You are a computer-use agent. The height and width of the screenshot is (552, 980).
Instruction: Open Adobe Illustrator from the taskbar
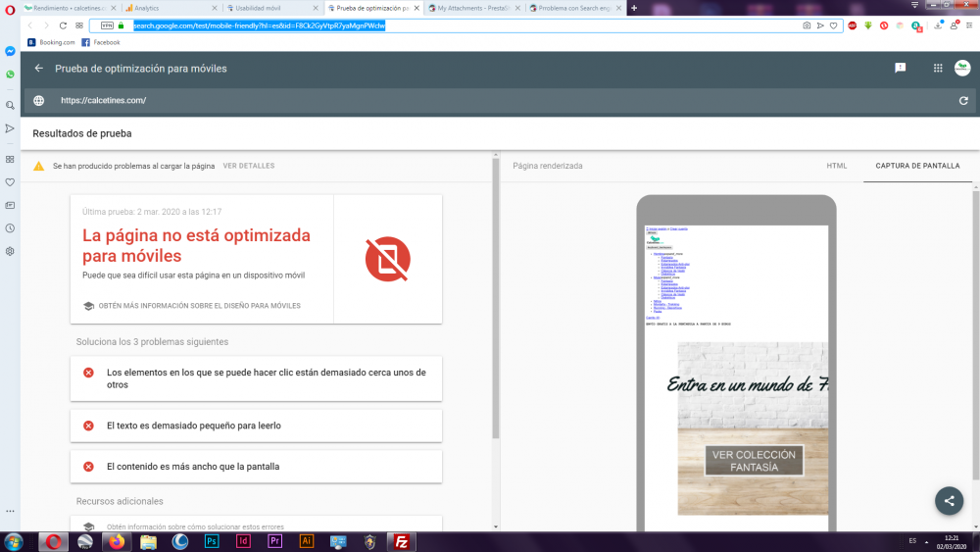click(306, 541)
